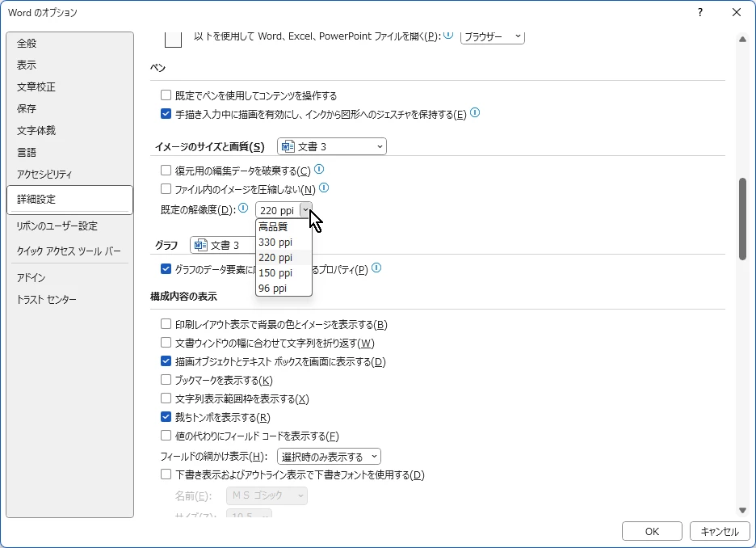756x548 pixels.
Task: Select 高品質 from resolution list
Action: tap(283, 226)
